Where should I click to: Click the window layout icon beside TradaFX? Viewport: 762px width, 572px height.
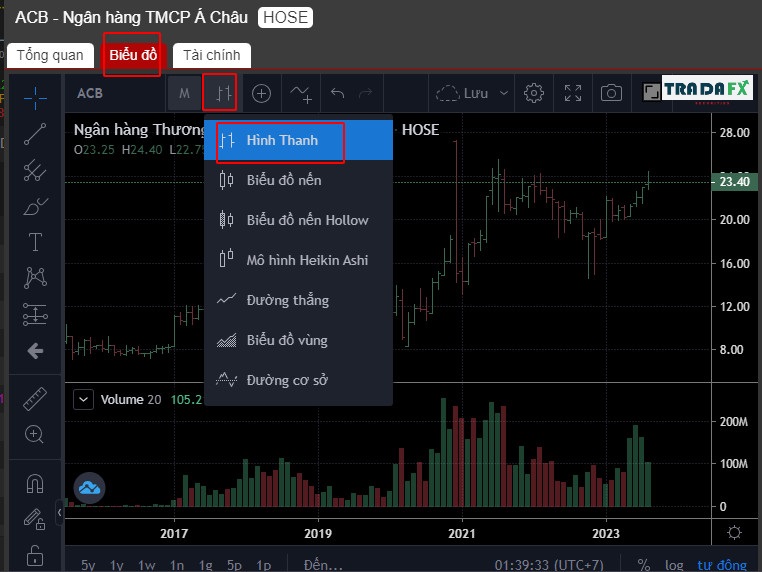tap(651, 91)
